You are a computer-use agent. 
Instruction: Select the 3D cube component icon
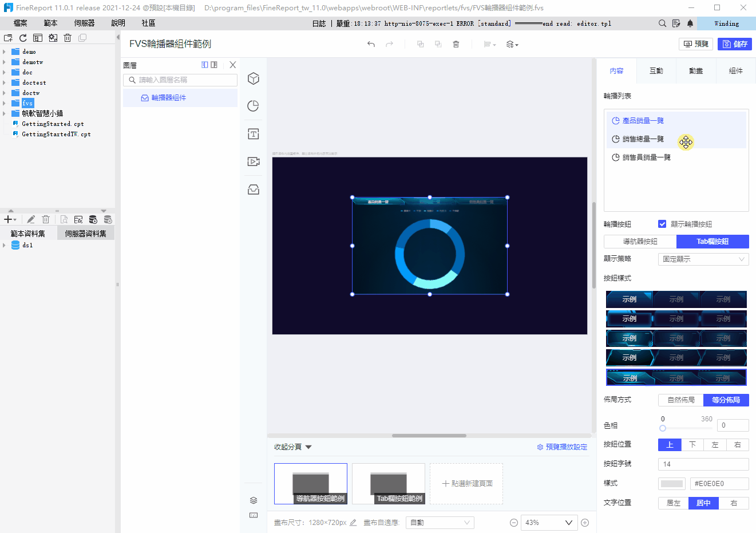254,78
